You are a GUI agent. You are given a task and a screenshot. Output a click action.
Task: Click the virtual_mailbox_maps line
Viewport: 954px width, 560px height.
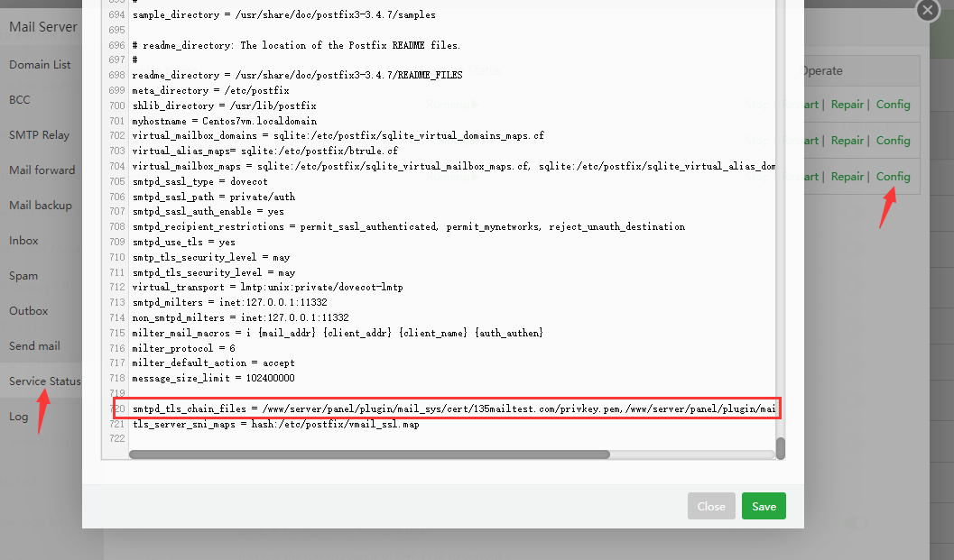454,166
